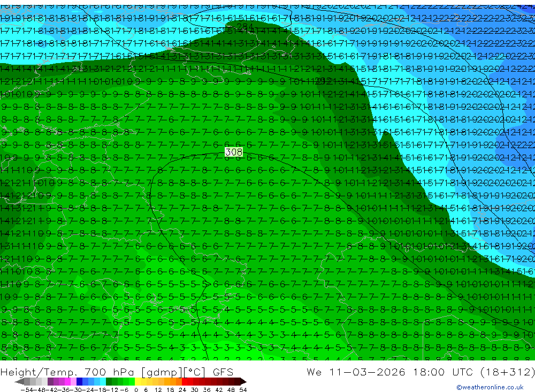Click the '[°C]' unit label

click(194, 372)
